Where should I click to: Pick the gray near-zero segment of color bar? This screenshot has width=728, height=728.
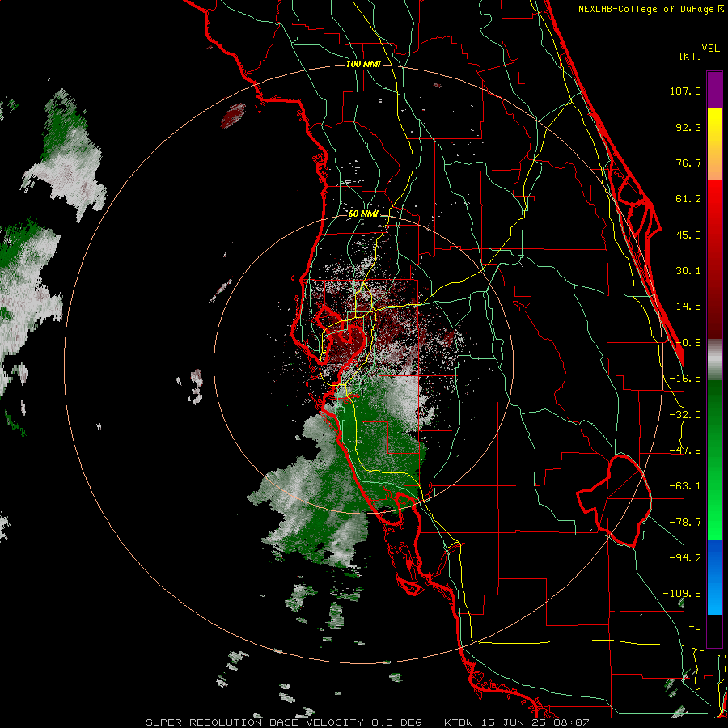[714, 359]
